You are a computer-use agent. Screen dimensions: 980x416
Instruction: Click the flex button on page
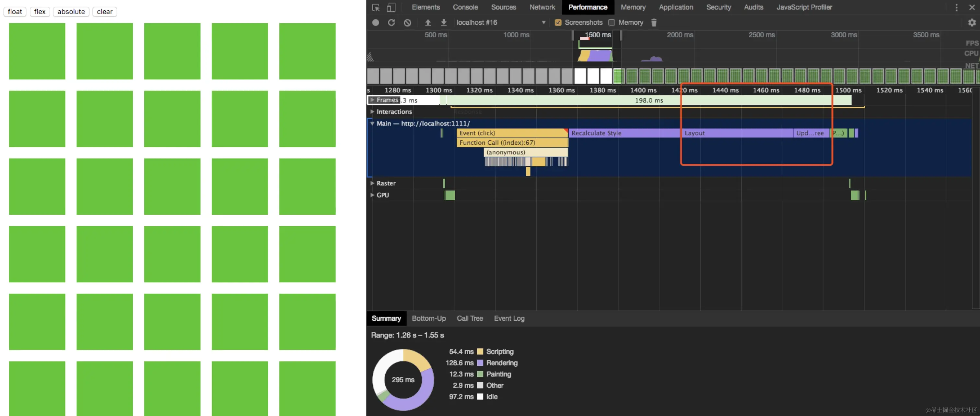(40, 12)
